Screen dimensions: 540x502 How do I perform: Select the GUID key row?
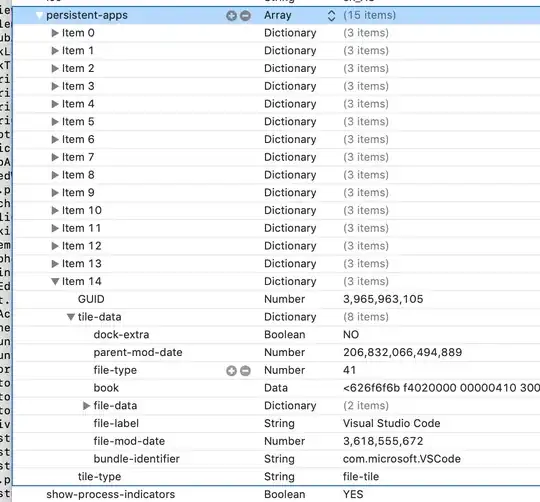[x=277, y=299]
